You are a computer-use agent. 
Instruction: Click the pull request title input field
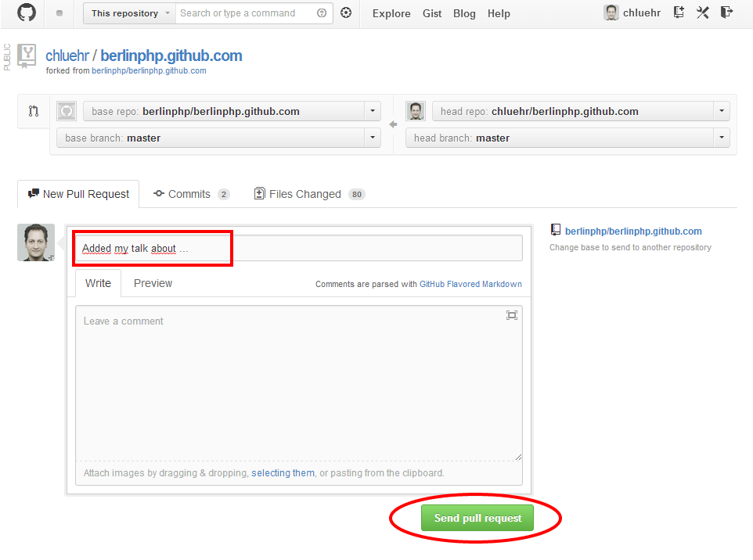point(299,248)
